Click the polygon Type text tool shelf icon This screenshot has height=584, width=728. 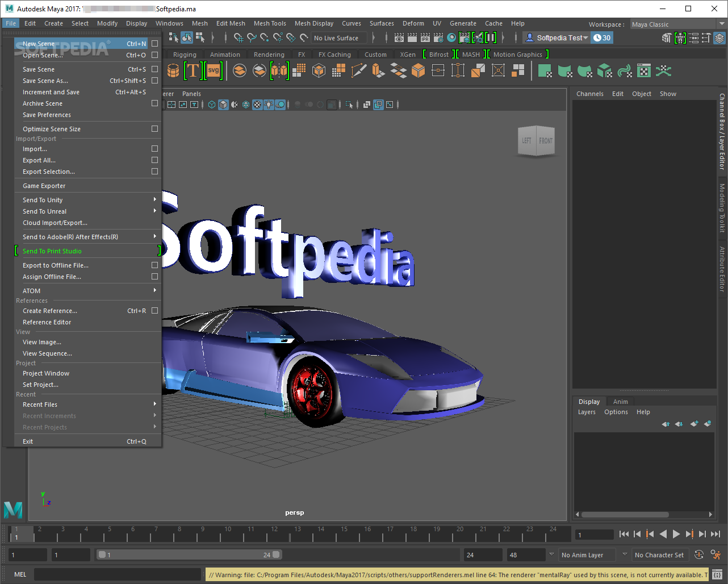click(193, 70)
